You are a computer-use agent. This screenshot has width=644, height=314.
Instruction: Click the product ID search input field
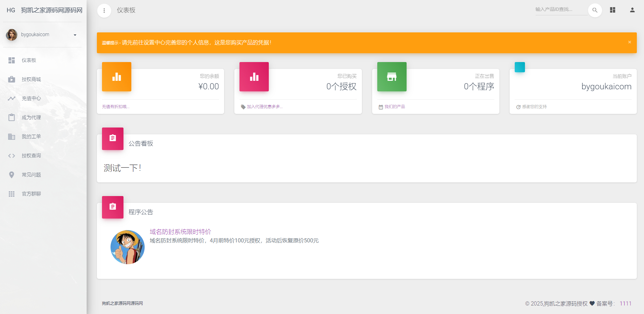point(561,10)
